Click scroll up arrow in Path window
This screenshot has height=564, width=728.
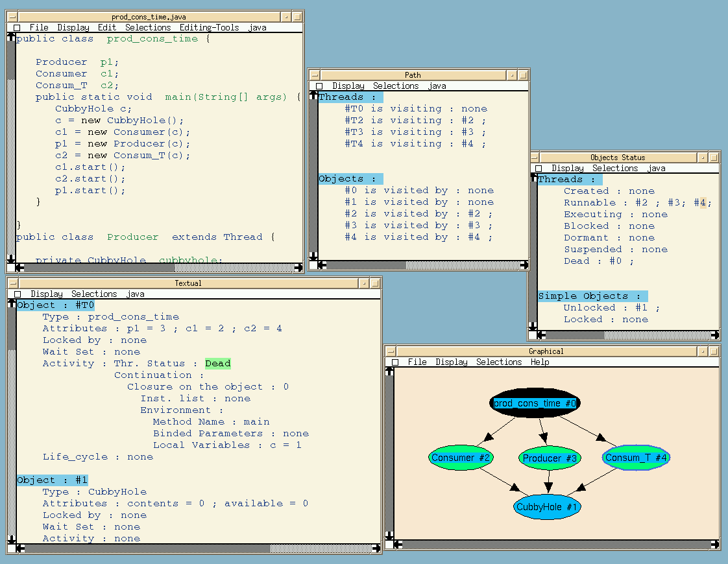(313, 95)
